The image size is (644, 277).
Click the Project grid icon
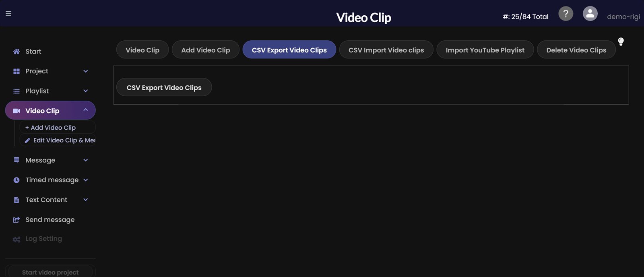(x=17, y=71)
